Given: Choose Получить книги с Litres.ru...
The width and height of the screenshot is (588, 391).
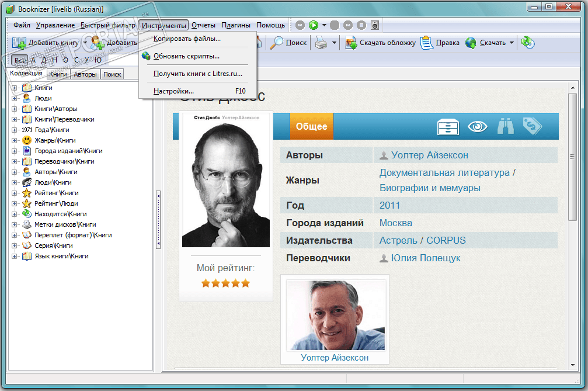Looking at the screenshot, I should pyautogui.click(x=198, y=74).
